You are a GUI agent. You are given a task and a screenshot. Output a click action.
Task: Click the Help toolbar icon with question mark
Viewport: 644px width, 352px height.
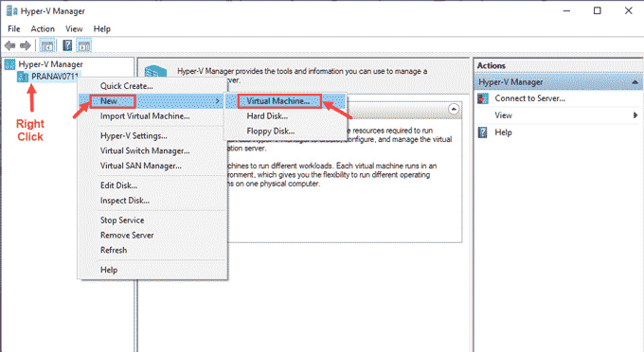(x=67, y=45)
